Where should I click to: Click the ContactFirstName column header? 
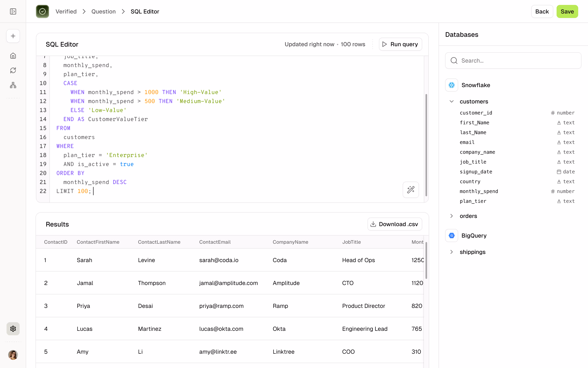(x=98, y=242)
